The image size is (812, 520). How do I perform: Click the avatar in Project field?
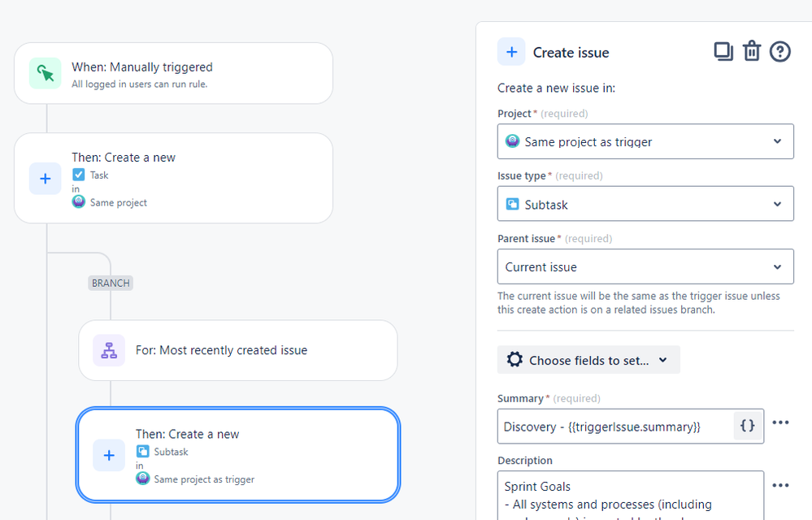512,141
